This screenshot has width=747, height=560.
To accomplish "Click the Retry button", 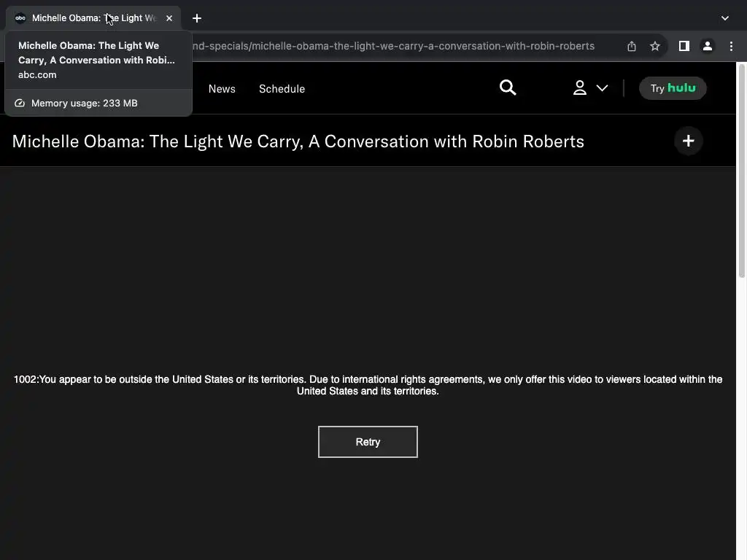I will coord(368,442).
